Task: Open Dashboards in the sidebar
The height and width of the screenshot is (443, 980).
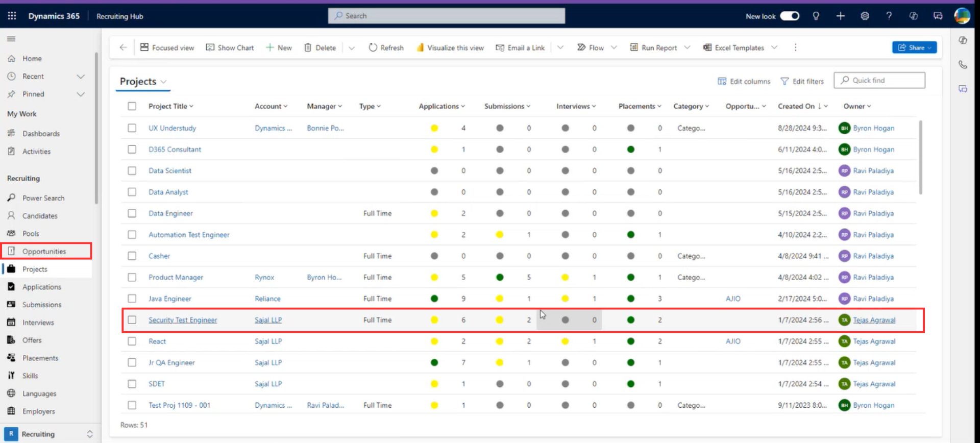Action: [x=41, y=134]
